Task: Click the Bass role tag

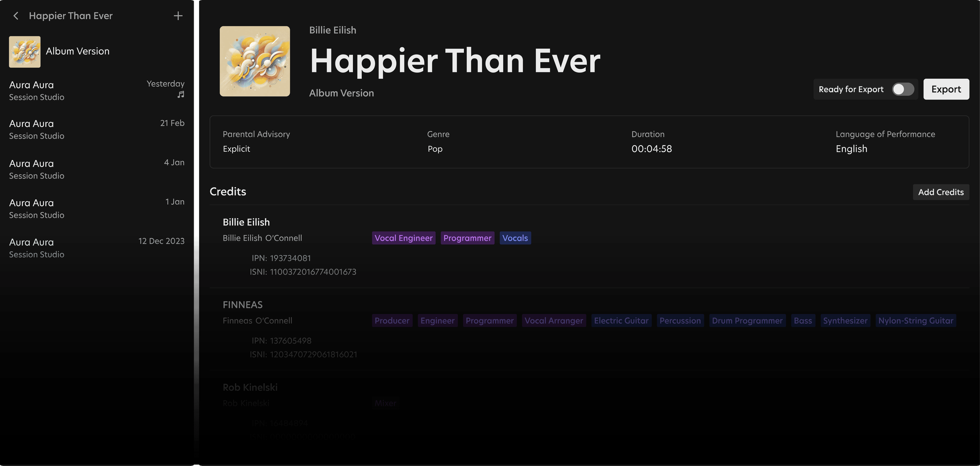Action: click(x=803, y=321)
